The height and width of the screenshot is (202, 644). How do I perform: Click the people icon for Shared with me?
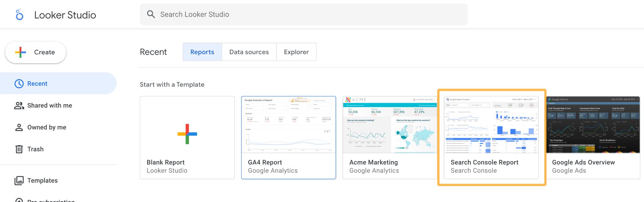click(19, 106)
